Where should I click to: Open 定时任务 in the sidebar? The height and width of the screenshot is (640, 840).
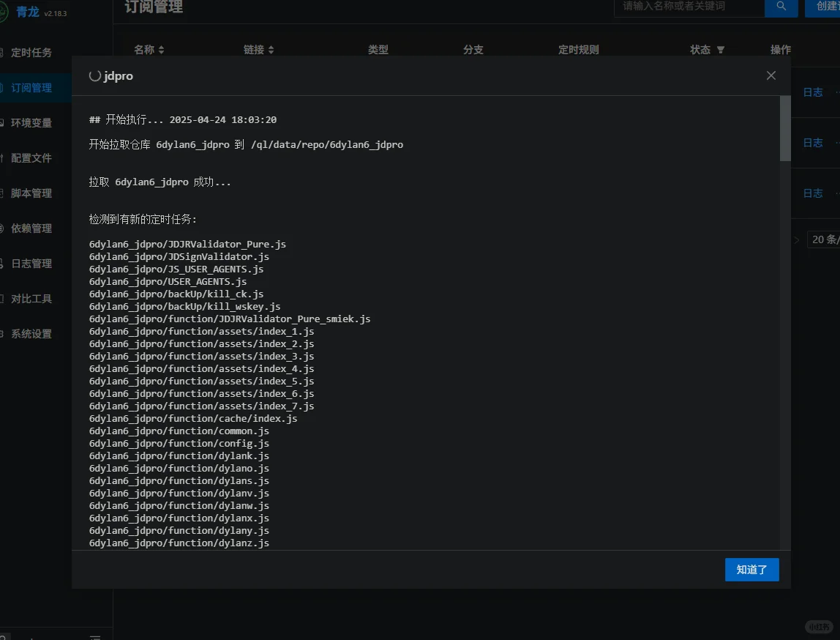tap(31, 53)
